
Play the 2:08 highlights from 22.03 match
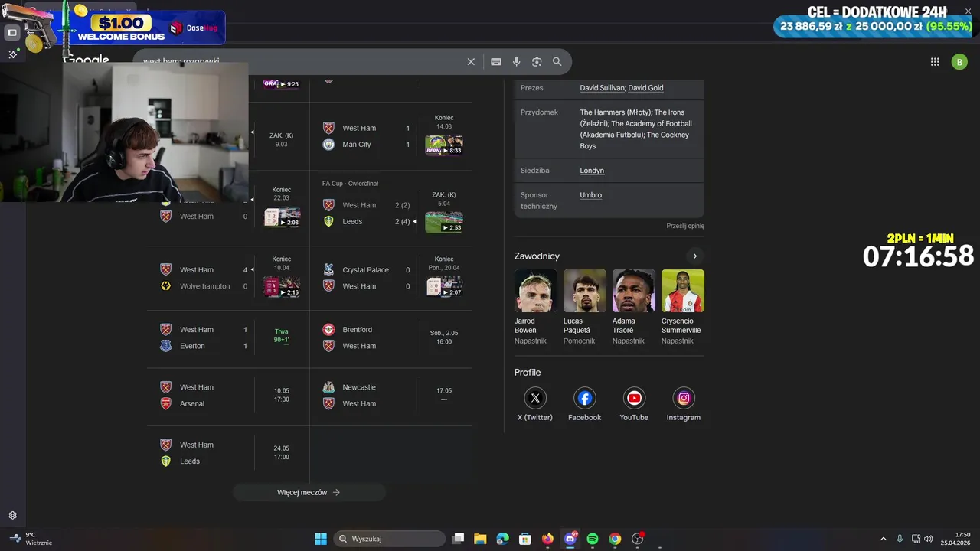282,217
